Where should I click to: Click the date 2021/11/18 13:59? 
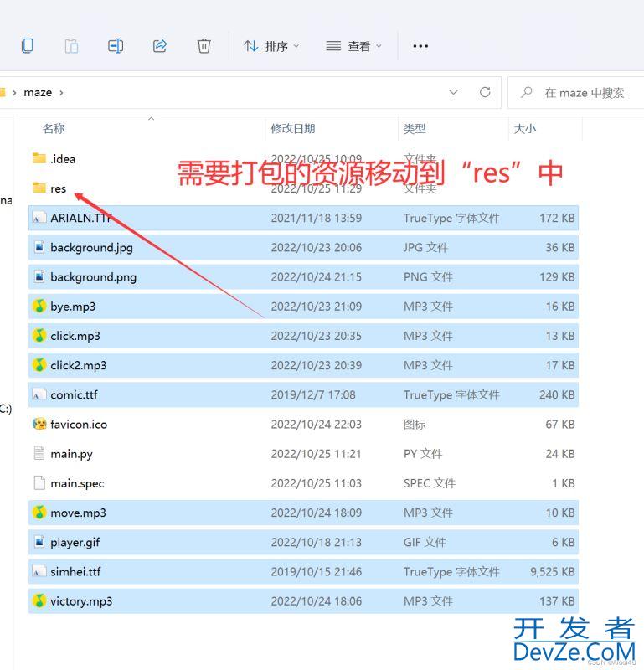click(x=317, y=218)
